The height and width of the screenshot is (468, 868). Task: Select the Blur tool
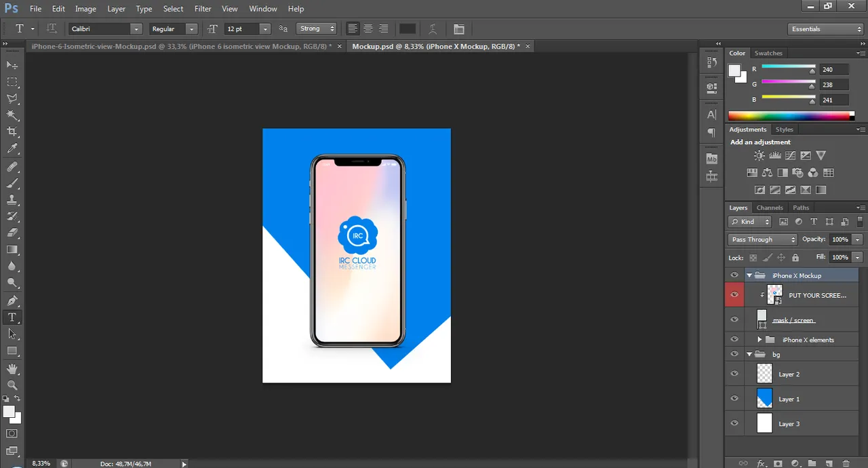12,267
